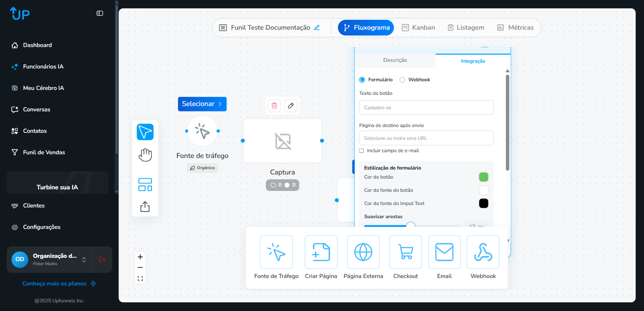Click the Selecionar button chevron
Viewport: 644px width, 311px height.
point(220,104)
